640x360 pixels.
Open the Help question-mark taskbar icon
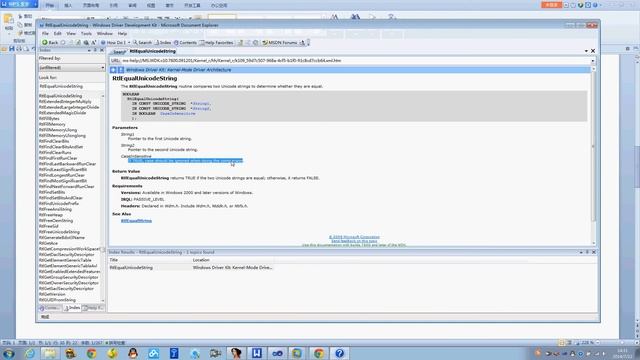[340, 353]
